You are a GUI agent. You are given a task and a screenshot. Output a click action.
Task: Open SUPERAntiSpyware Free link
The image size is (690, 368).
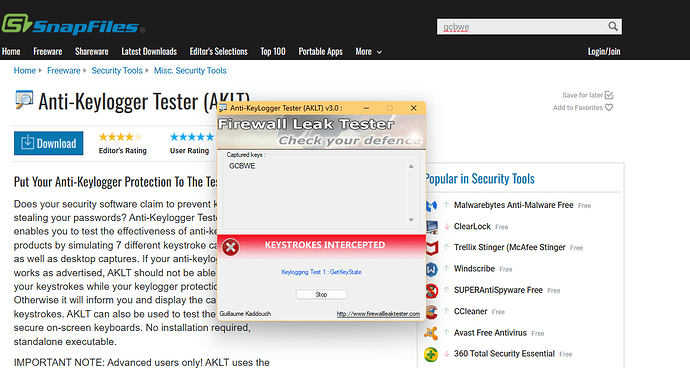[x=498, y=290]
